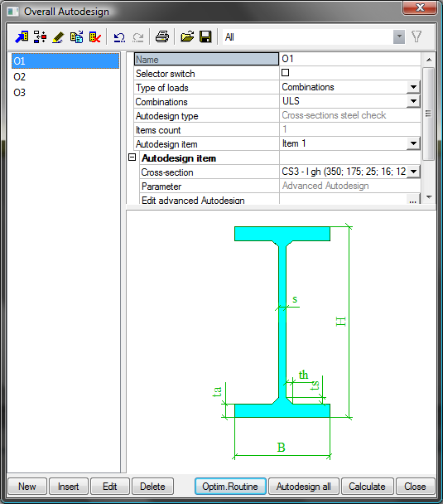Click property grid scrollbar down arrow
Screen dimensions: 443x504
click(429, 196)
